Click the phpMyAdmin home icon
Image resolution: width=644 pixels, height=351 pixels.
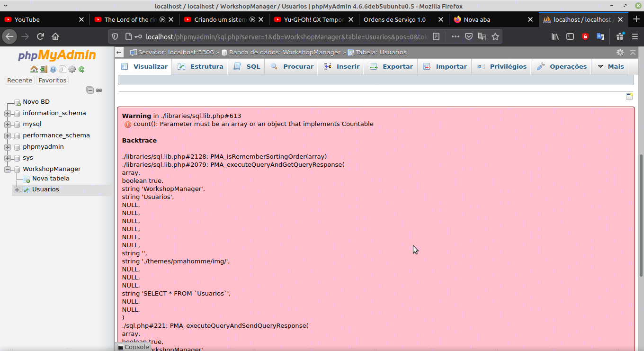coord(34,69)
